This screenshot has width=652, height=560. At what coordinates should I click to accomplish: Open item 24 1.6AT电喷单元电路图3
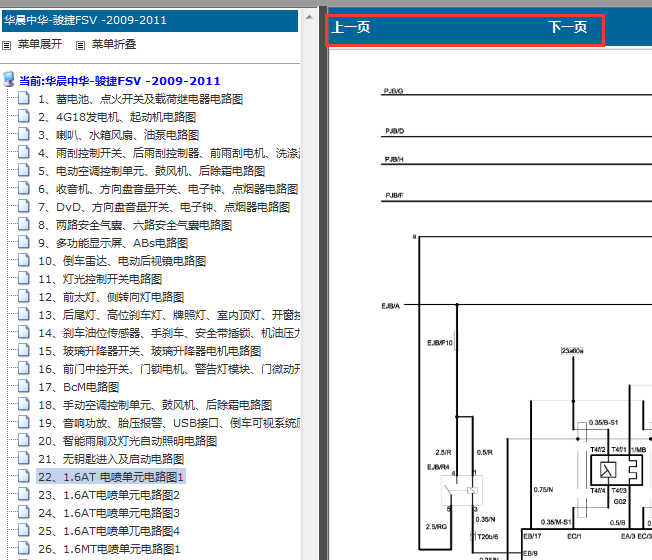click(x=109, y=513)
